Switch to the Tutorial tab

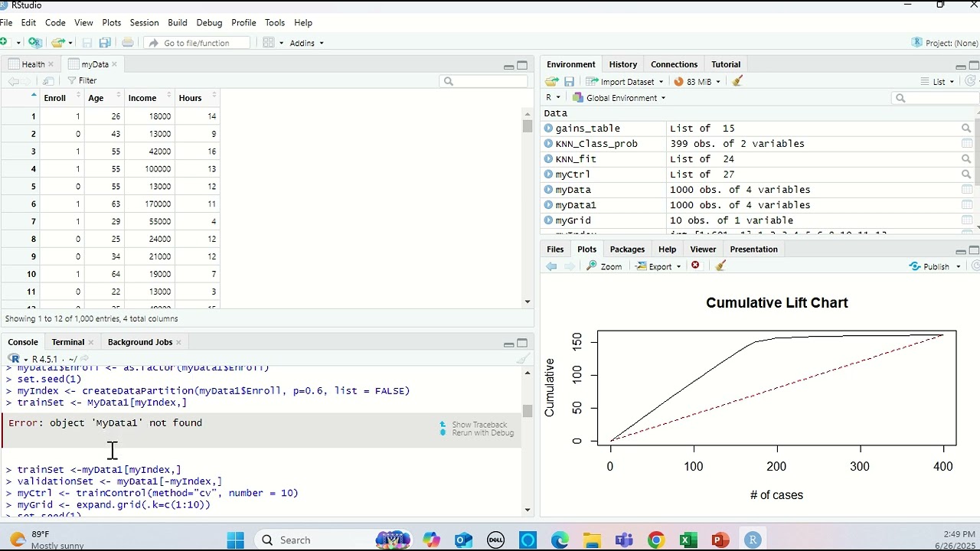(x=726, y=64)
